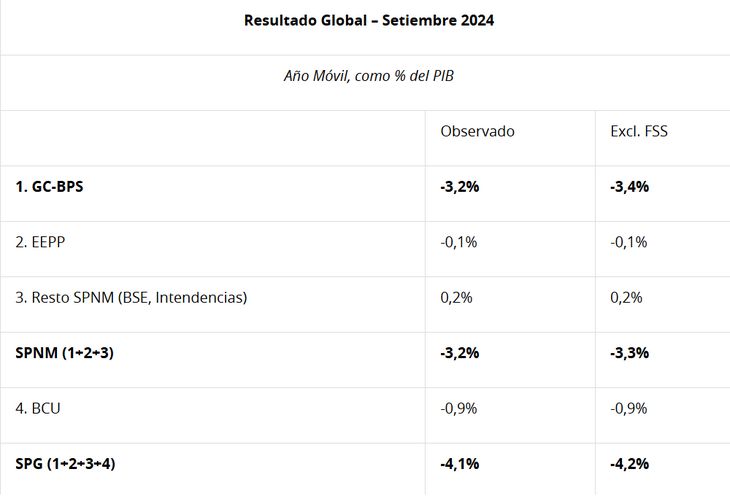Click the BCU Observado value -0,9%
This screenshot has height=496, width=730.
point(459,408)
